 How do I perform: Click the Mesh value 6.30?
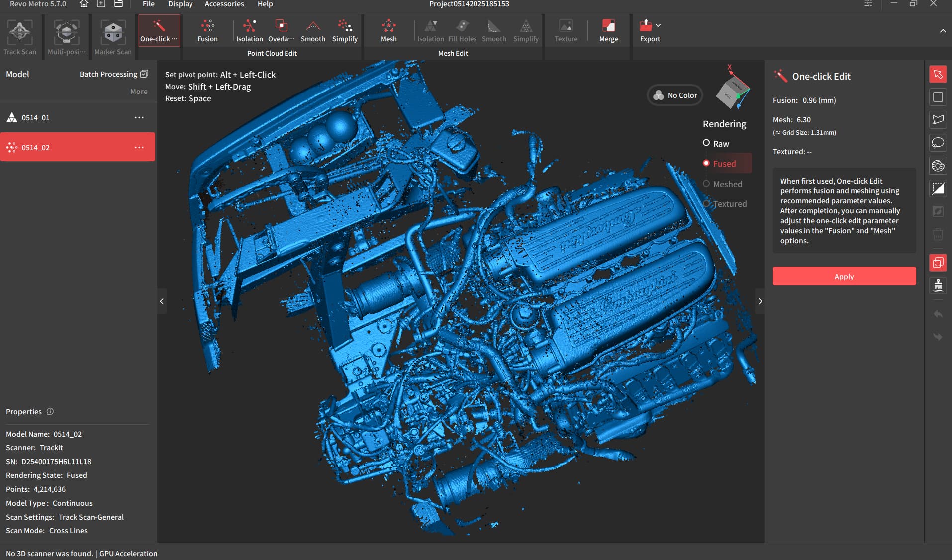[x=803, y=120]
